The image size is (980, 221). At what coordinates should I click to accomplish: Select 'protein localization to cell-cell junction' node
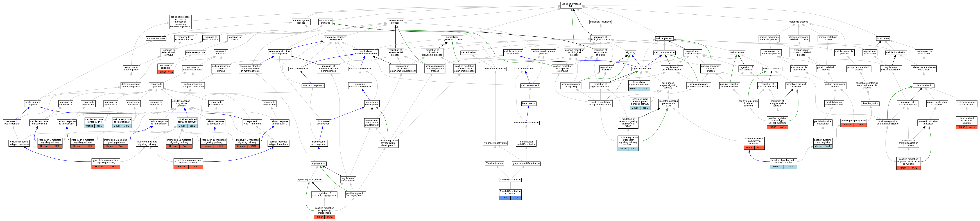coord(967,123)
